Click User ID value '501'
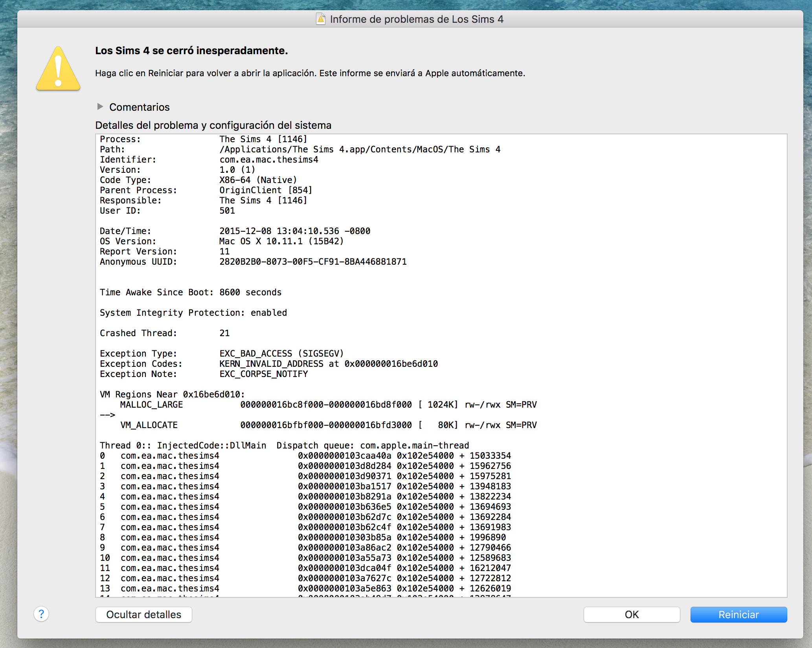Viewport: 812px width, 648px height. [x=227, y=211]
